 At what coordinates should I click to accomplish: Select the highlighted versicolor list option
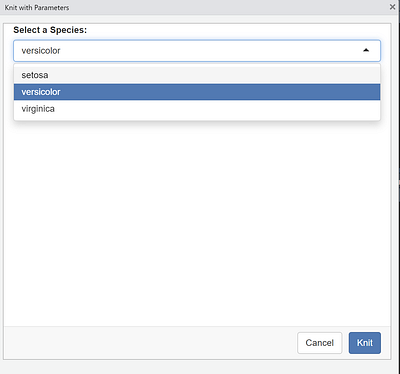(197, 92)
